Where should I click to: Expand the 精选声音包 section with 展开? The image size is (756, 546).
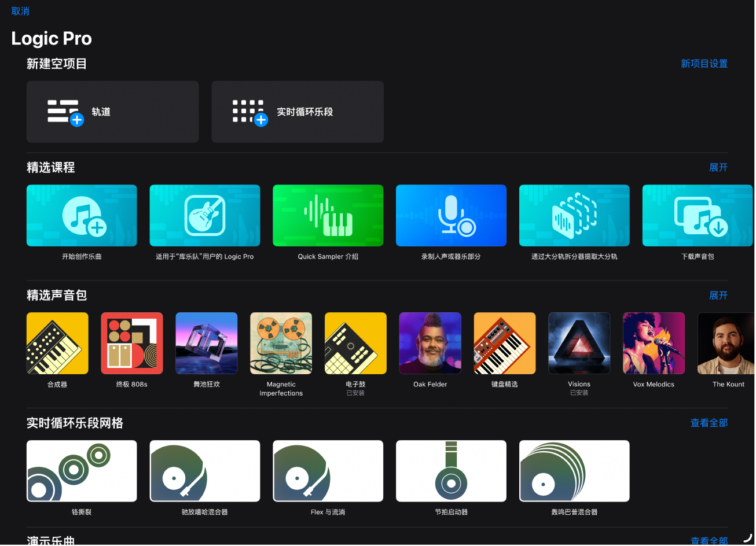(718, 295)
